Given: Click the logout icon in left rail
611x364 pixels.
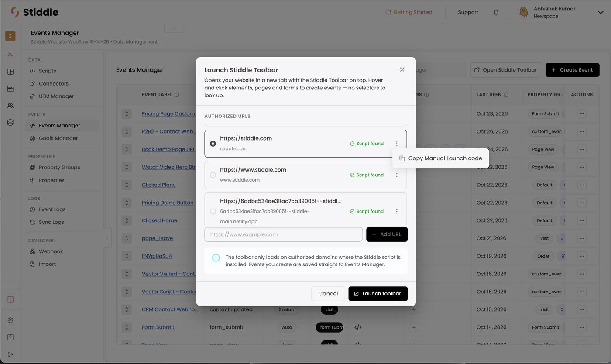Looking at the screenshot, I should pos(10,354).
